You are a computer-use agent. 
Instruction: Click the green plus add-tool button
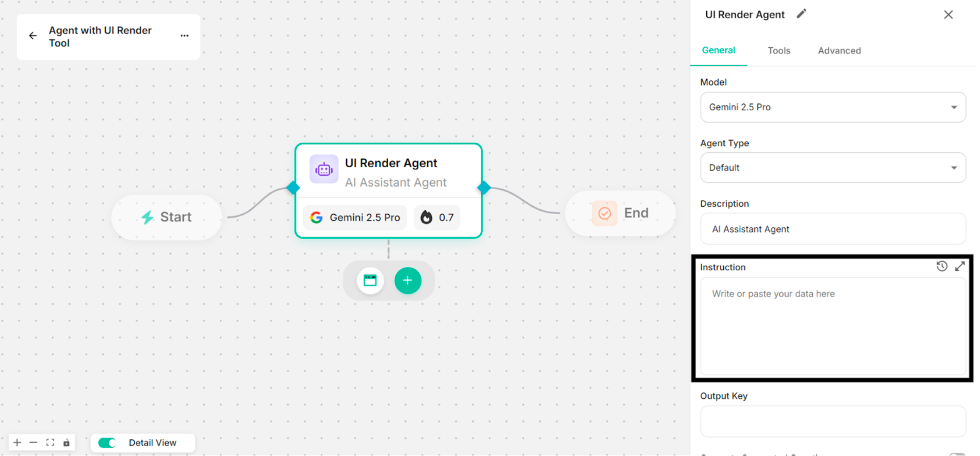click(408, 281)
